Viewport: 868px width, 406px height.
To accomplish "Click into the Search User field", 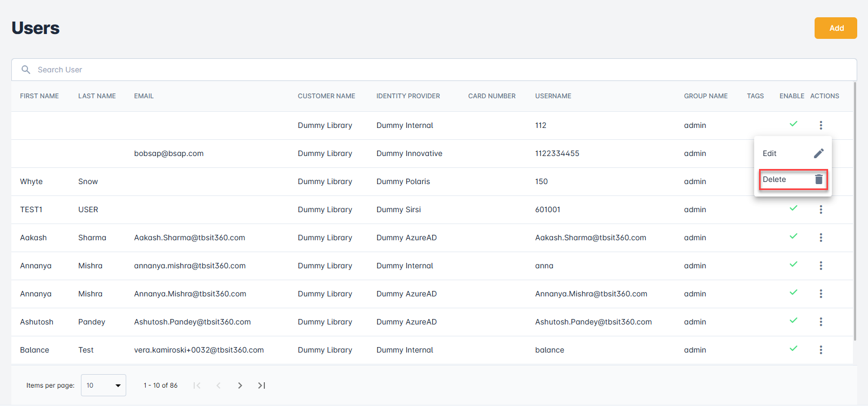I will tap(432, 70).
